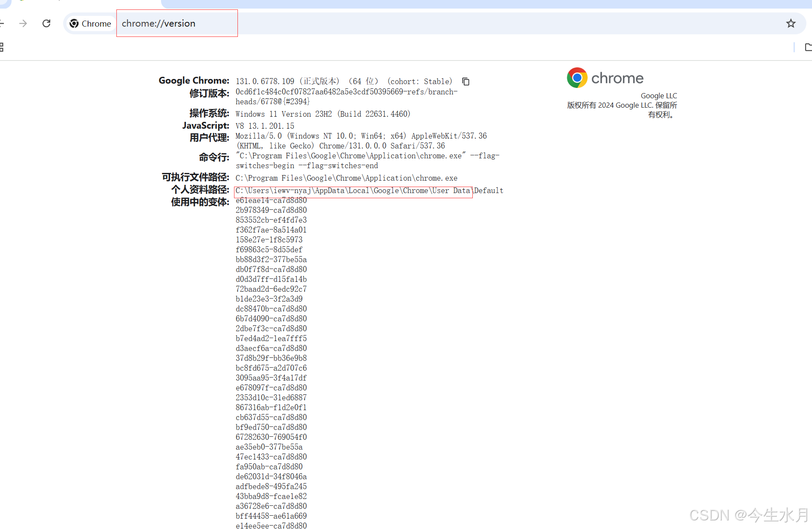This screenshot has height=529, width=812.
Task: Click variation db0f7f8d-ca7d8d80
Action: pyautogui.click(x=271, y=269)
